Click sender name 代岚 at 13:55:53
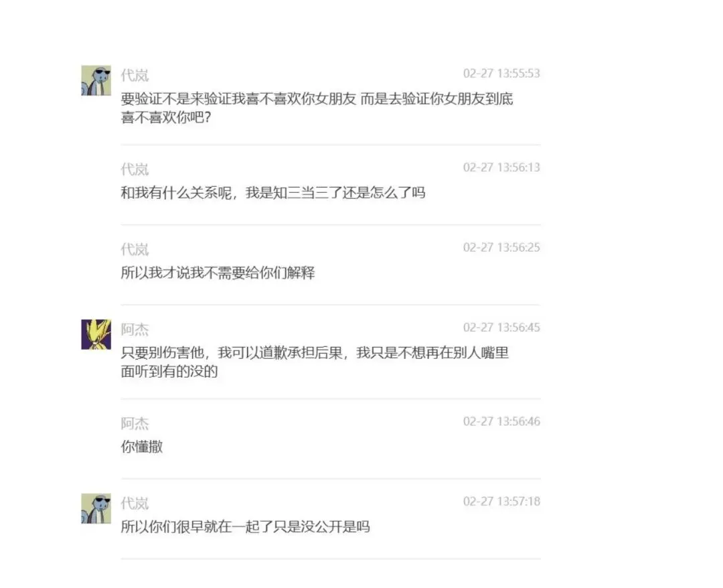The image size is (723, 588). pyautogui.click(x=135, y=75)
